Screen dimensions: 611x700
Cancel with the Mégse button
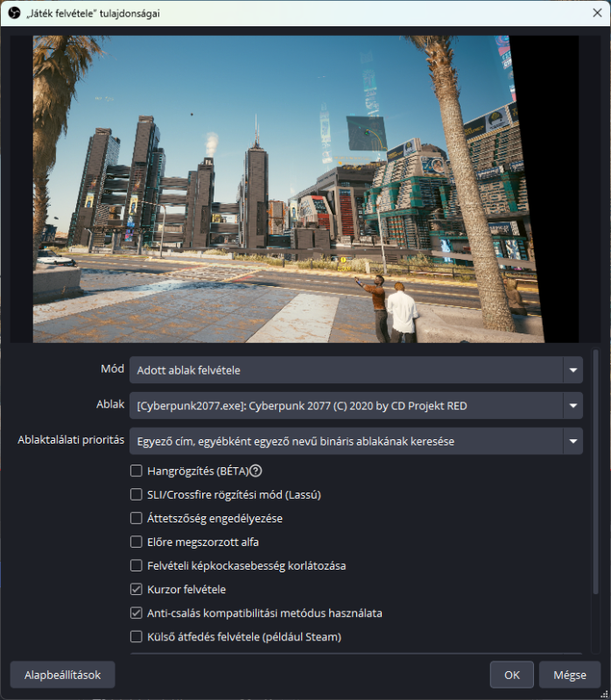click(x=570, y=675)
